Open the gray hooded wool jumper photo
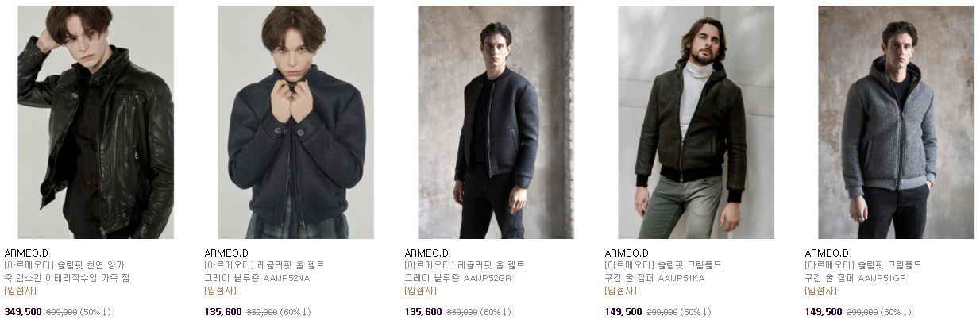Image resolution: width=980 pixels, height=328 pixels. (896, 122)
